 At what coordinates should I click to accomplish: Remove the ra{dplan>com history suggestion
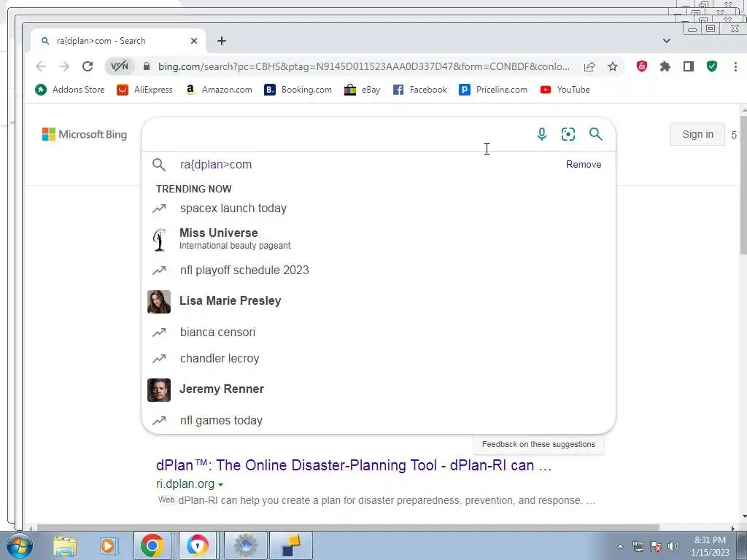pyautogui.click(x=583, y=164)
